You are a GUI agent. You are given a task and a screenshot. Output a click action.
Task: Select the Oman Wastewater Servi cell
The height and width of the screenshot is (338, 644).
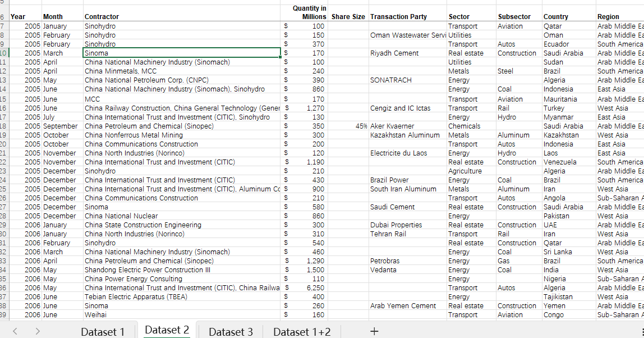pyautogui.click(x=408, y=35)
